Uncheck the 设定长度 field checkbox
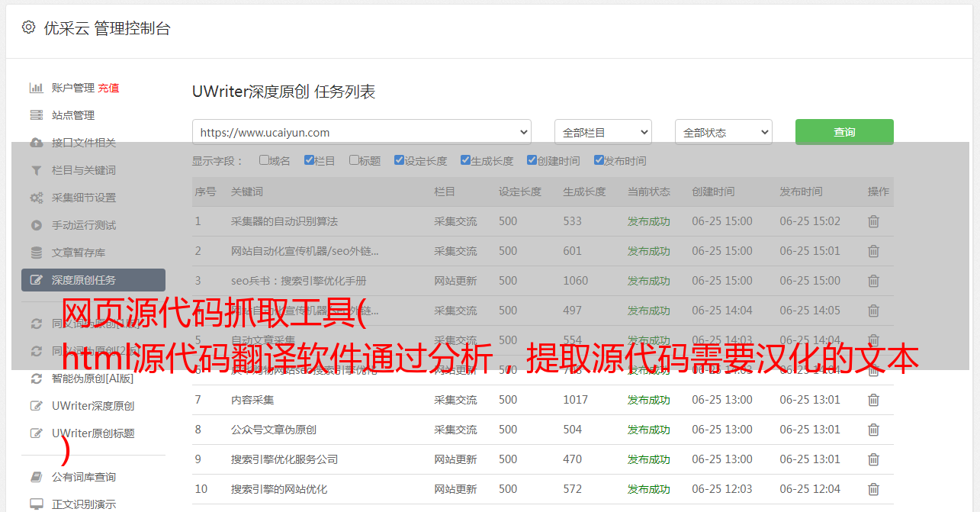This screenshot has height=512, width=980. [x=399, y=160]
